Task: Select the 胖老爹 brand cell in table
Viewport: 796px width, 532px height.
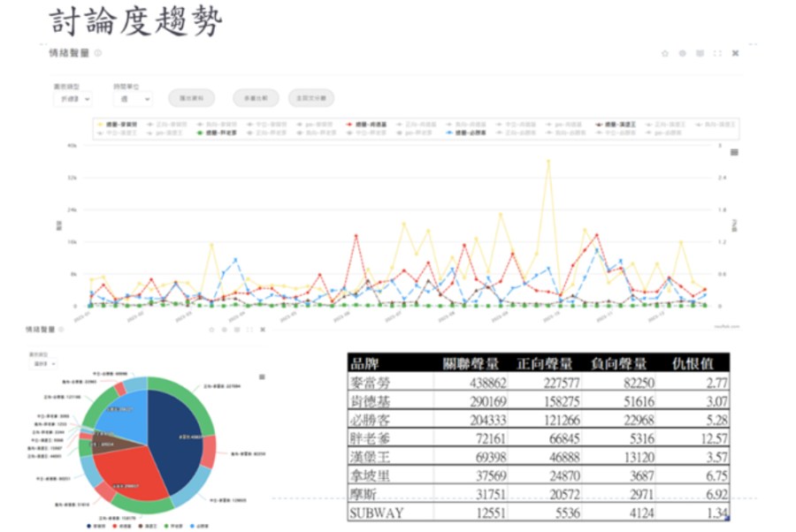Action: (x=391, y=438)
